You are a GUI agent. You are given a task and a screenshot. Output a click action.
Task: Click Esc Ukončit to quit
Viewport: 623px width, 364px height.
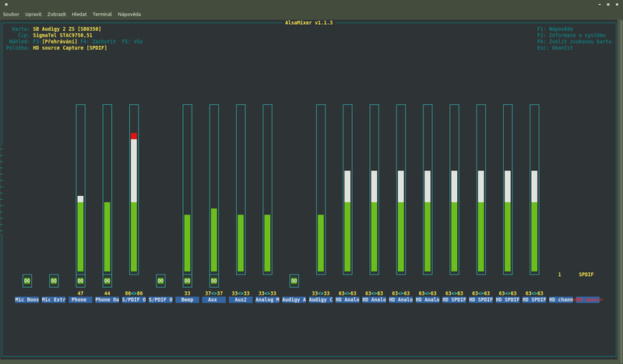tap(555, 47)
